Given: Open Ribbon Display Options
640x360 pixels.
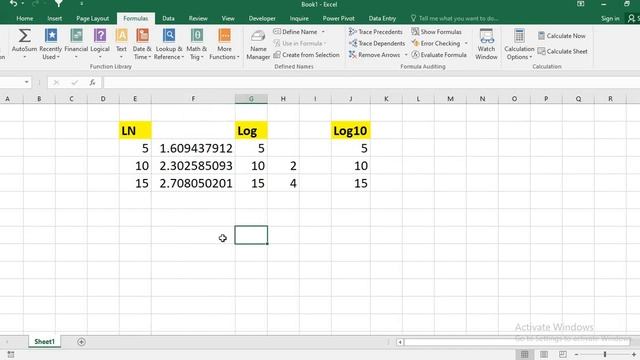Looking at the screenshot, I should [x=580, y=4].
